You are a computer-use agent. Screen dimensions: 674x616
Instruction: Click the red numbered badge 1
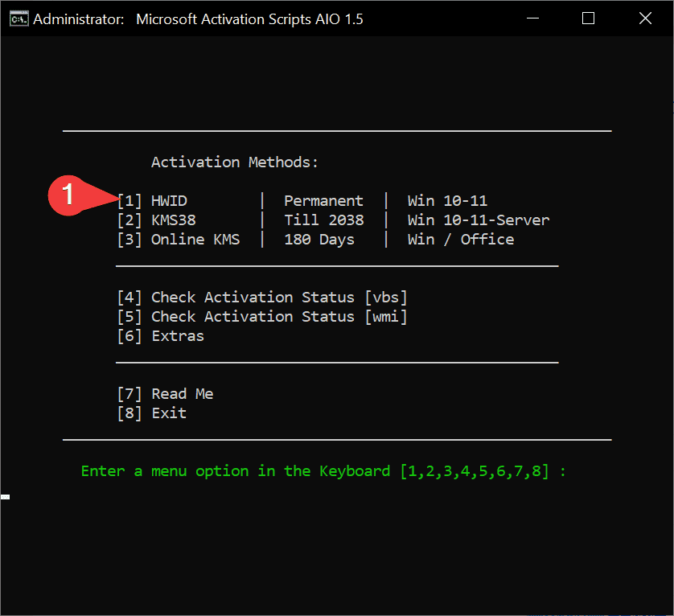click(x=68, y=195)
